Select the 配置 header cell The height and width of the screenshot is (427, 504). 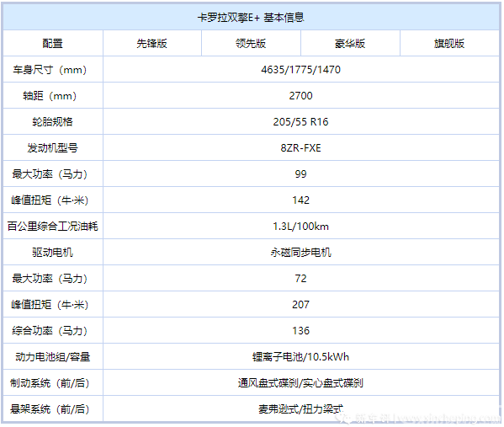(53, 44)
